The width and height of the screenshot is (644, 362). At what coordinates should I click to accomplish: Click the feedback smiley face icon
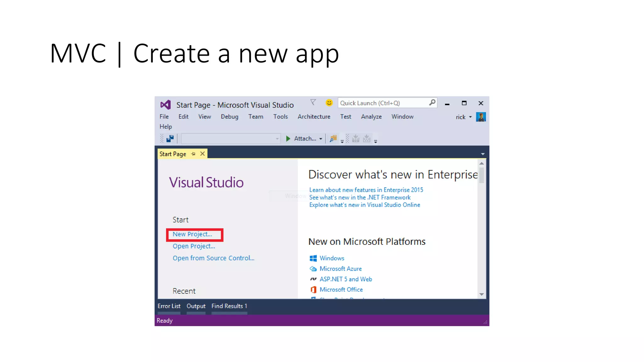click(329, 103)
